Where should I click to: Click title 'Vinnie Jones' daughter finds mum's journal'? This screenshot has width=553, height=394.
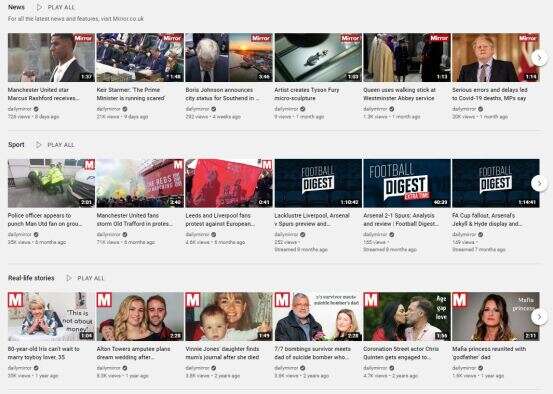[x=223, y=353]
